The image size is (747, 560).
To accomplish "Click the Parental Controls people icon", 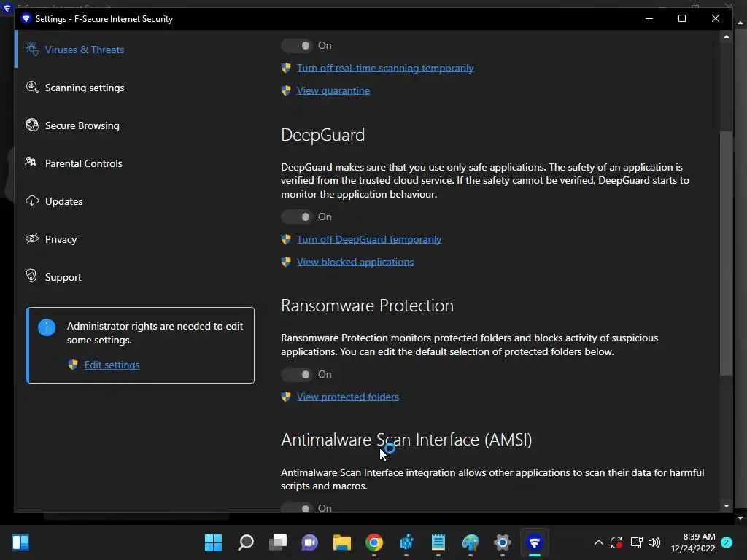I will point(31,162).
